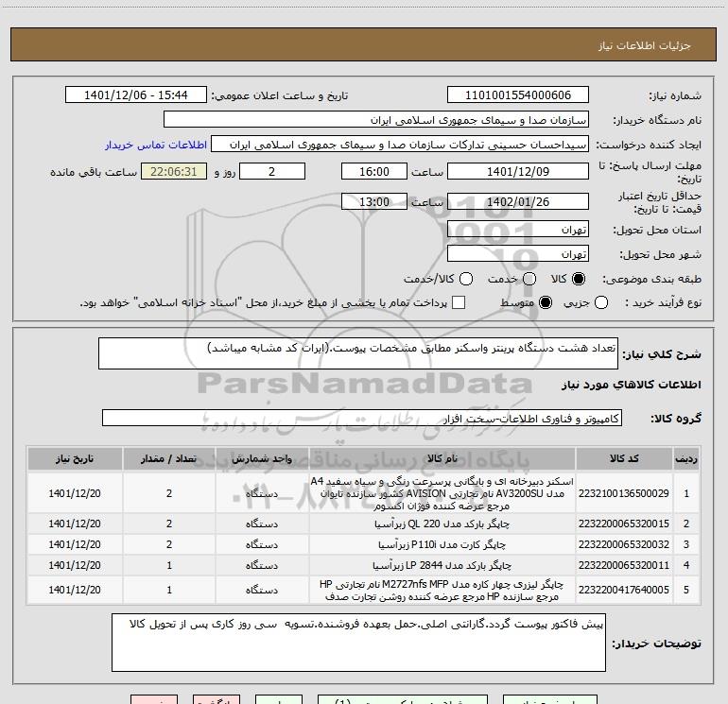The width and height of the screenshot is (728, 704).
Task: Click the HP M2727nfs MFP printer item name
Action: tap(442, 590)
